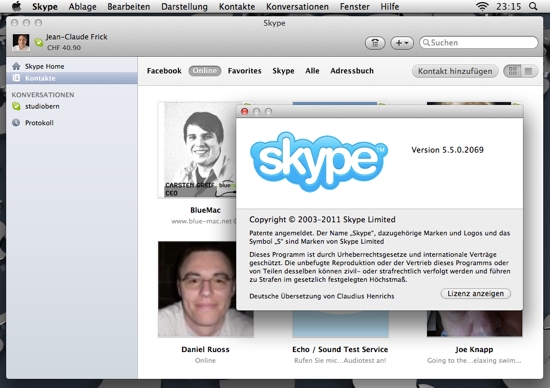
Task: Click Echo / Sound Test Service name
Action: point(340,349)
